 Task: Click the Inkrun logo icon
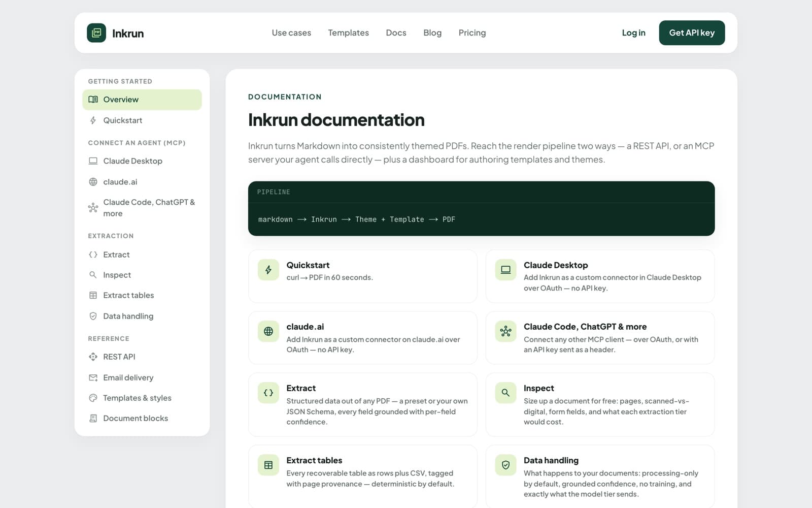96,33
